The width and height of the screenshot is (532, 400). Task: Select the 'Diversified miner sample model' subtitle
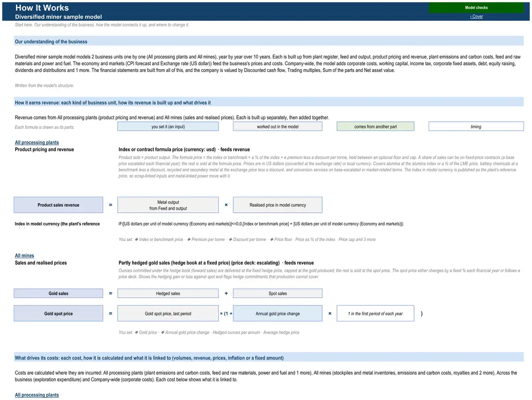59,17
